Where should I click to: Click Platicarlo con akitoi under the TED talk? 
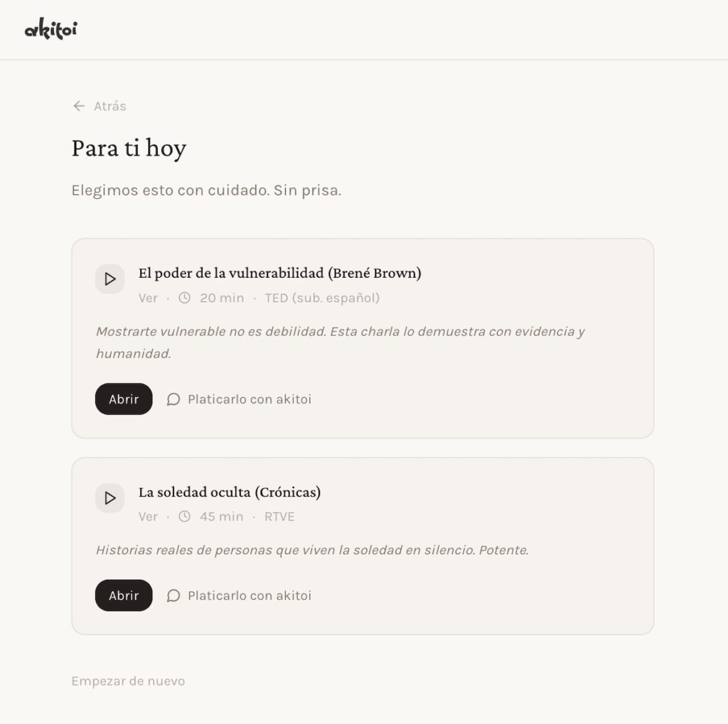tap(249, 399)
